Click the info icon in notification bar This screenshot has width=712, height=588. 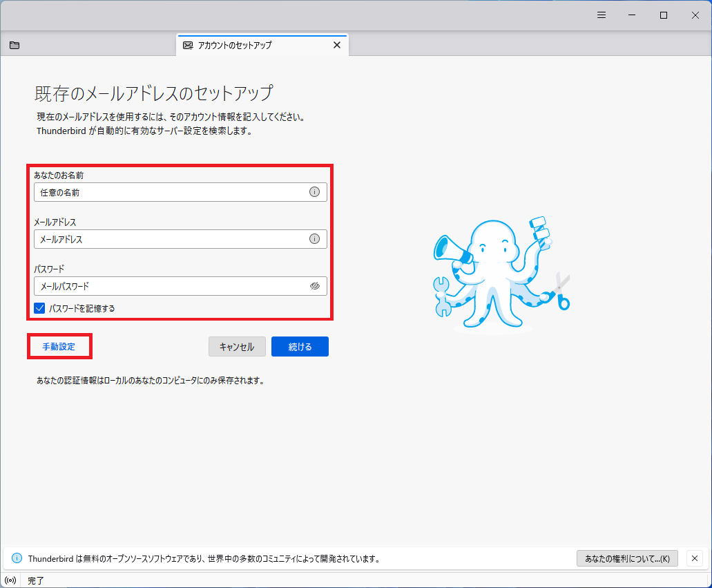17,558
